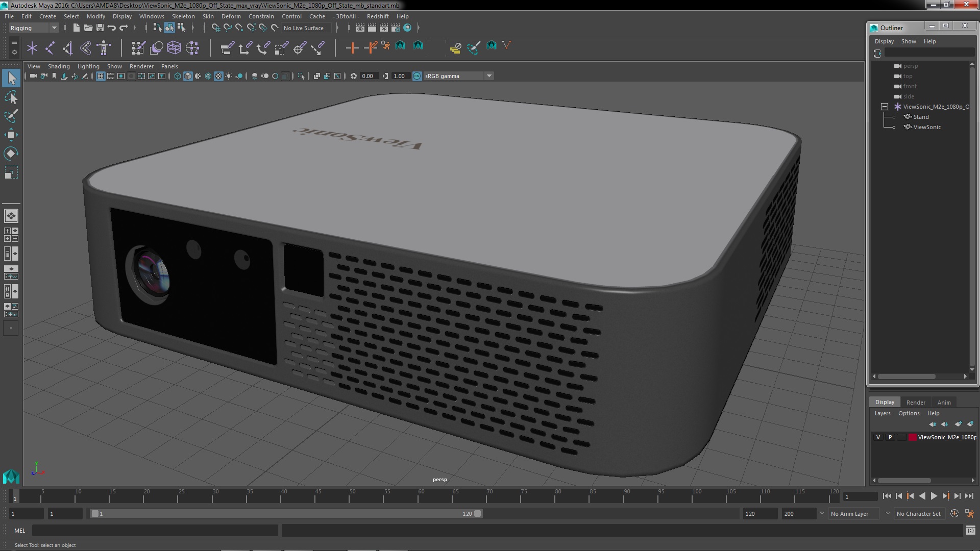Open layer editor Options menu
The width and height of the screenshot is (980, 551).
[x=909, y=413]
